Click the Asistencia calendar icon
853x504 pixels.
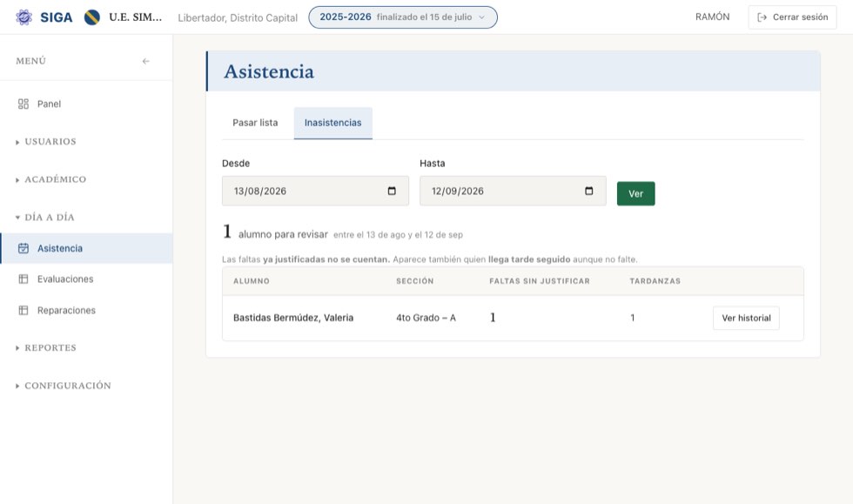24,248
